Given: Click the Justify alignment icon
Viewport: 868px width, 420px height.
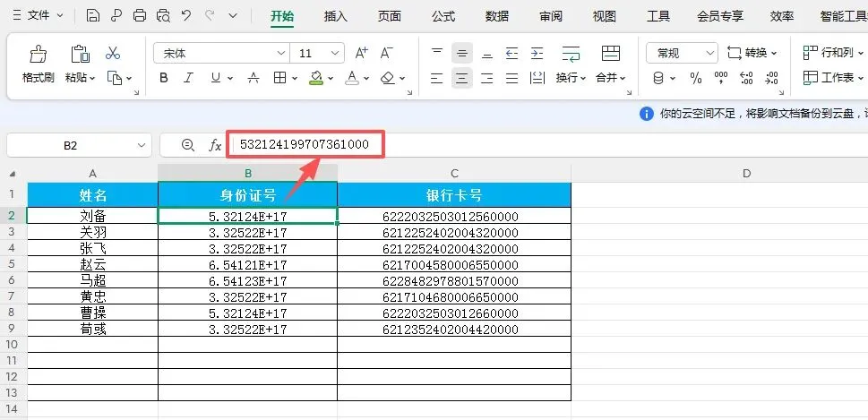Looking at the screenshot, I should point(512,78).
